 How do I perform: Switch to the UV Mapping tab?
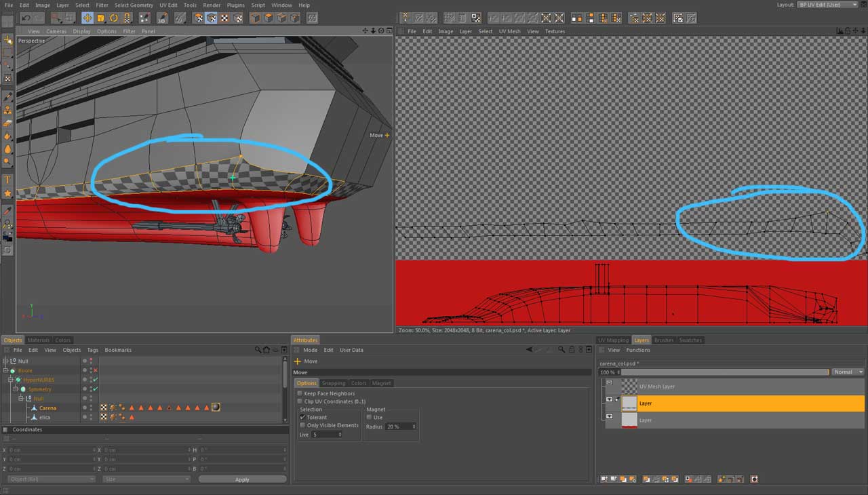(613, 340)
